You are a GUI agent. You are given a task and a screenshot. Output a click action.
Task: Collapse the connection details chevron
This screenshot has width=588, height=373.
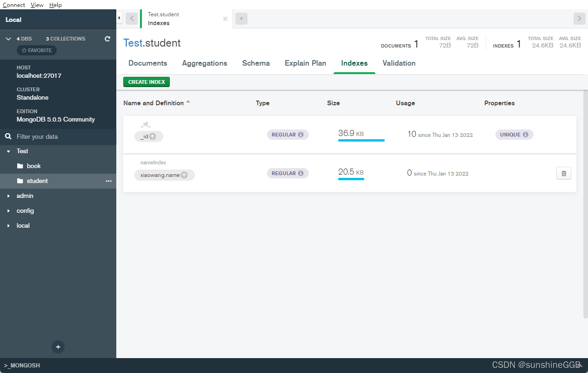(x=8, y=39)
